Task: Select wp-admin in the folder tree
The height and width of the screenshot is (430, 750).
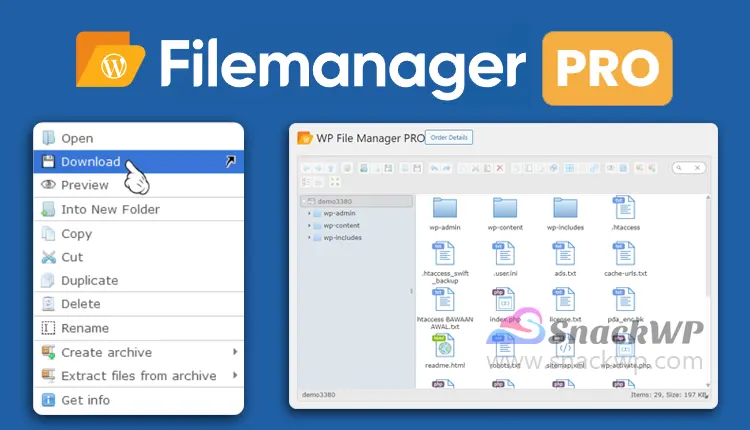Action: click(x=339, y=213)
